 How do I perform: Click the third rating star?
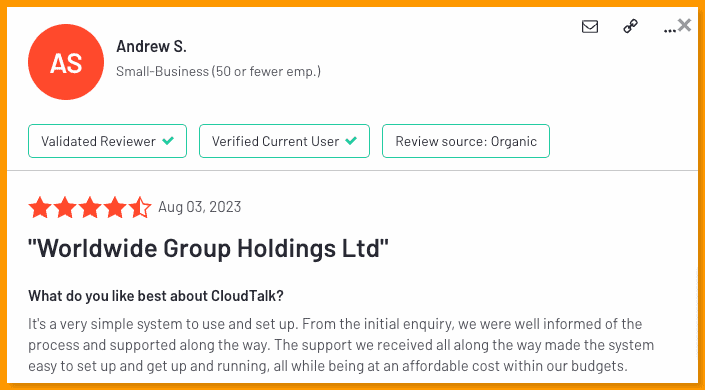[x=90, y=207]
